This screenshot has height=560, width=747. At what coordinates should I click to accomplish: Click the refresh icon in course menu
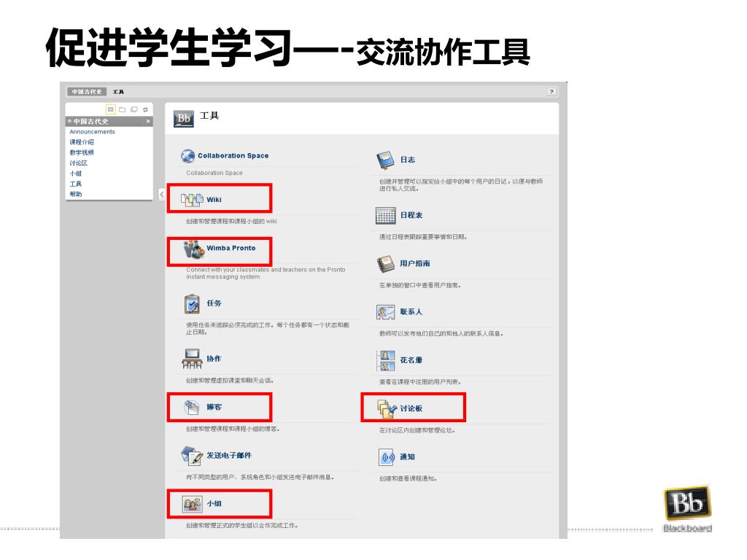click(145, 109)
